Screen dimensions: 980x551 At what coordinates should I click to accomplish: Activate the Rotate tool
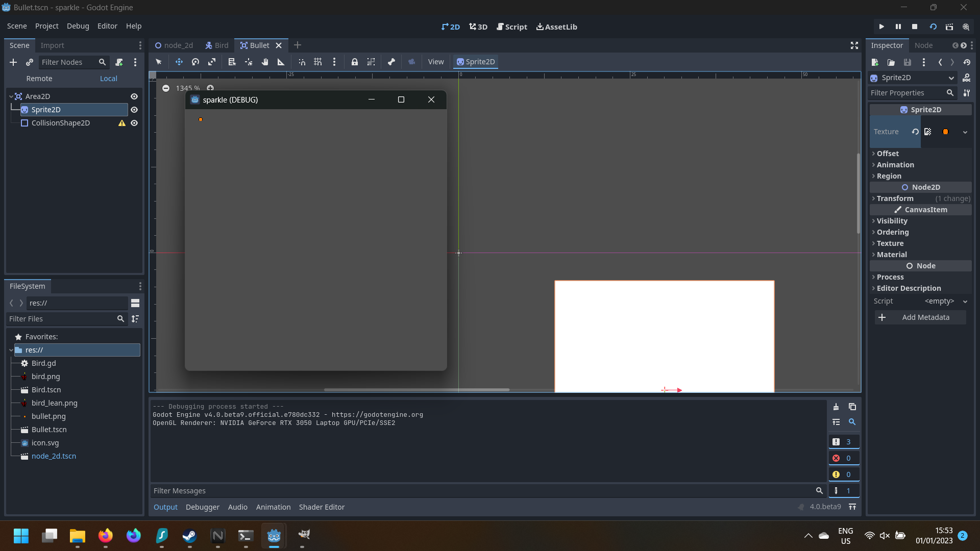point(195,62)
